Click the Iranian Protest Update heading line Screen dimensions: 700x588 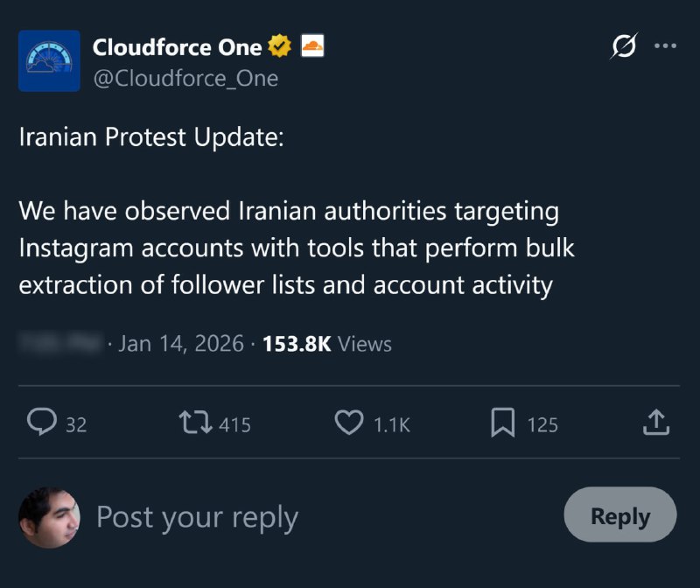(151, 138)
